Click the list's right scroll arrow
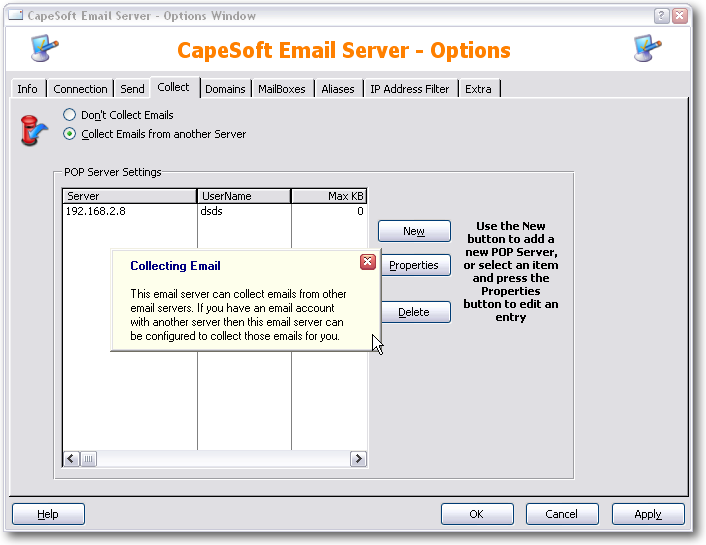 point(358,458)
